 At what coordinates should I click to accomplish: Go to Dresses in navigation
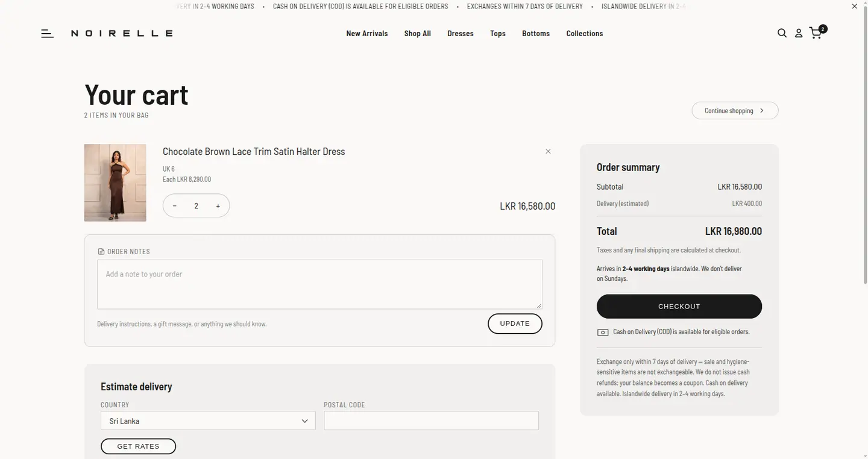pos(461,34)
